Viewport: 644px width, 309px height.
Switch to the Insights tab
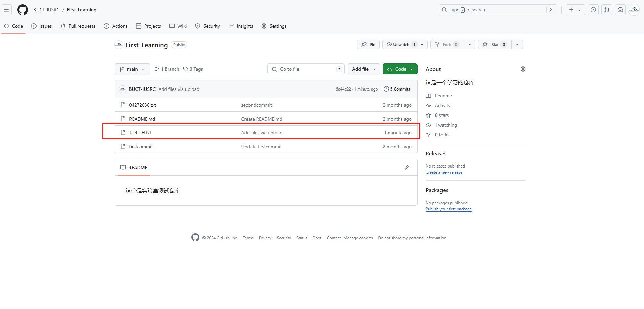click(x=241, y=26)
